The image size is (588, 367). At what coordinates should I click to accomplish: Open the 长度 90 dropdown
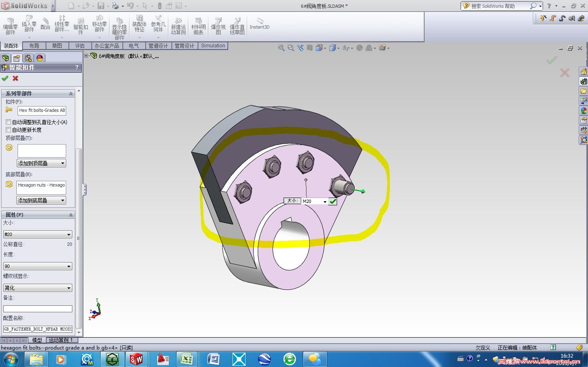tap(38, 266)
